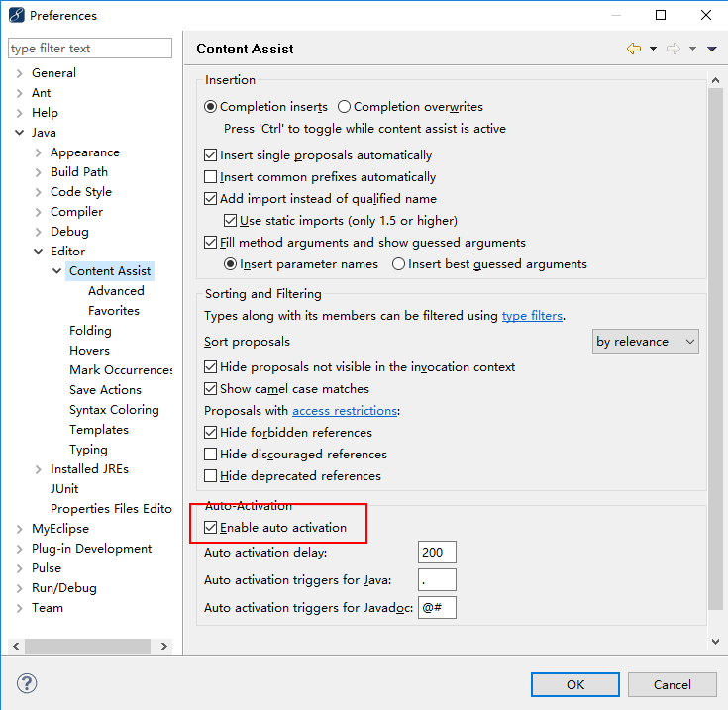
Task: Toggle Add import instead of qualified name
Action: tap(210, 199)
